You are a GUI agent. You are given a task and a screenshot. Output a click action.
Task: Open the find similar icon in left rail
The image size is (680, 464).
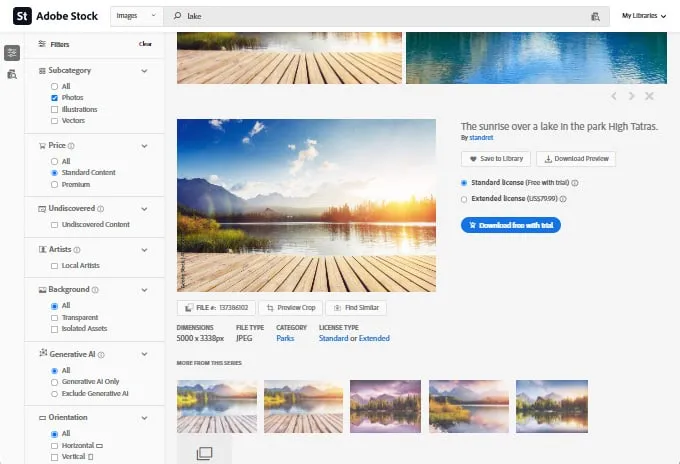point(12,74)
